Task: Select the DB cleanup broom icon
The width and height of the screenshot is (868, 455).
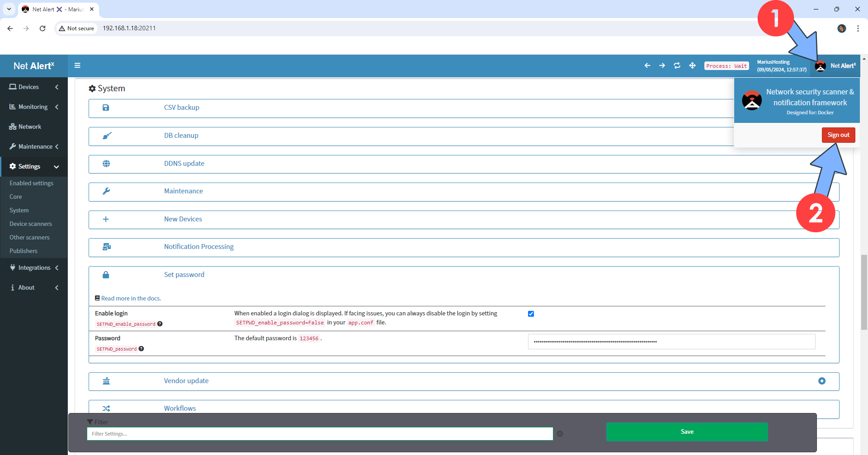Action: pyautogui.click(x=106, y=136)
